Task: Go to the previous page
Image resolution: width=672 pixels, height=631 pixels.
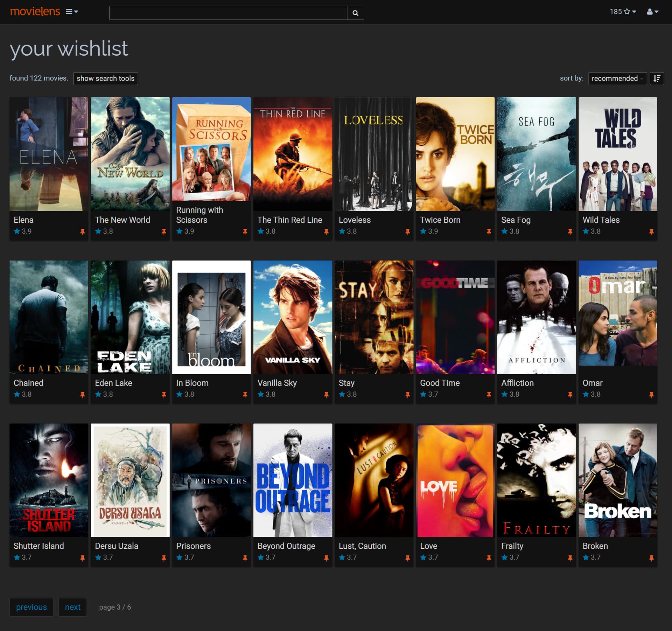Action: [31, 607]
